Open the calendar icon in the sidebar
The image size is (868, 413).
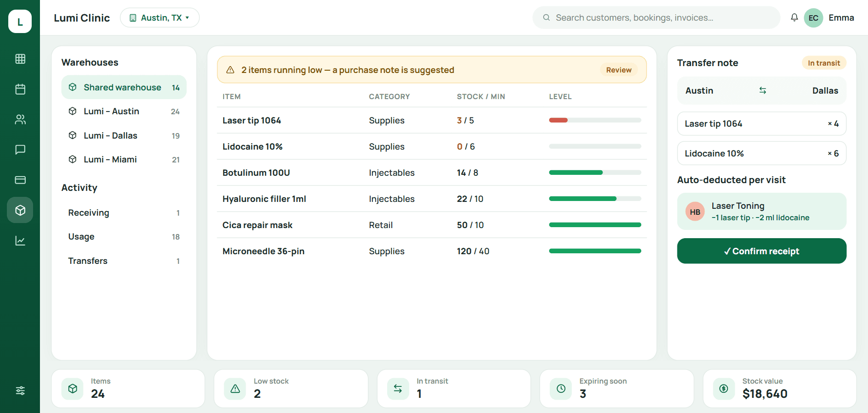click(x=20, y=89)
